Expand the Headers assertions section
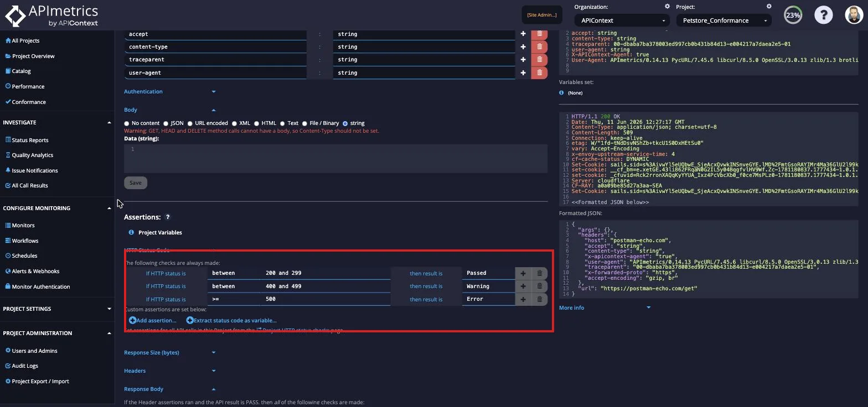The height and width of the screenshot is (407, 868). pos(169,371)
